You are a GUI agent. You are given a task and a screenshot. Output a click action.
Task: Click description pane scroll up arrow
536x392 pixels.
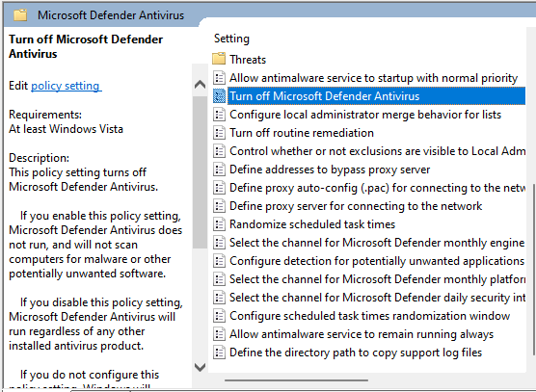click(200, 85)
